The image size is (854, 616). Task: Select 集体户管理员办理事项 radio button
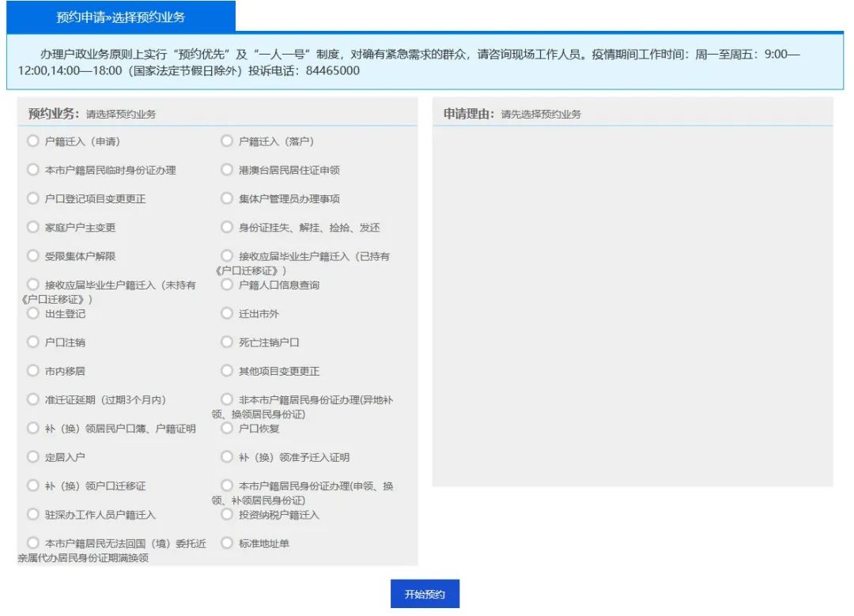tap(227, 198)
